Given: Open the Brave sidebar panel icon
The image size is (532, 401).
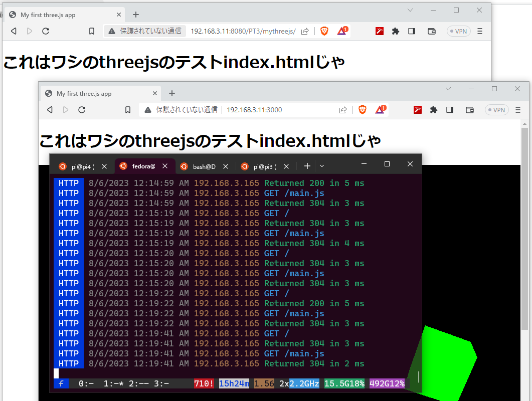Looking at the screenshot, I should (x=450, y=109).
